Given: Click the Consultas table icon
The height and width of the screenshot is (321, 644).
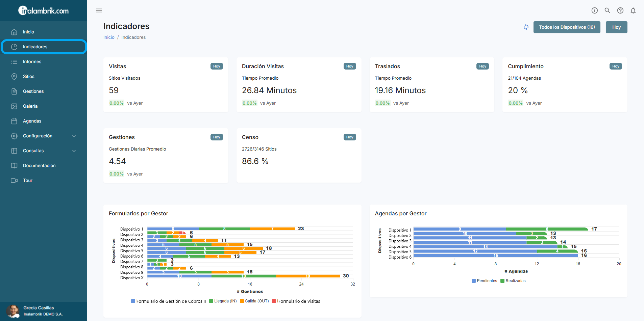Looking at the screenshot, I should click(x=14, y=151).
